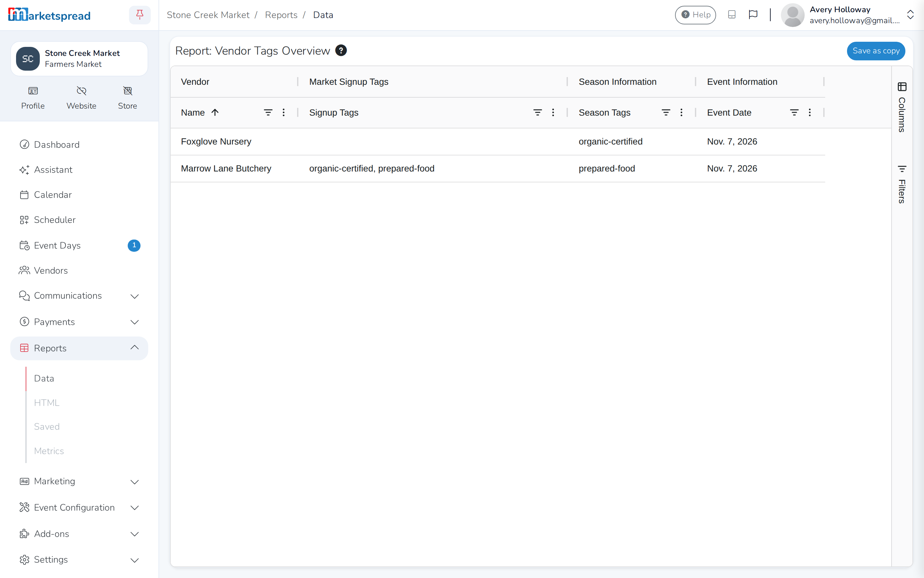The height and width of the screenshot is (578, 924).
Task: Open the three-dot menu for Name column
Action: 284,112
